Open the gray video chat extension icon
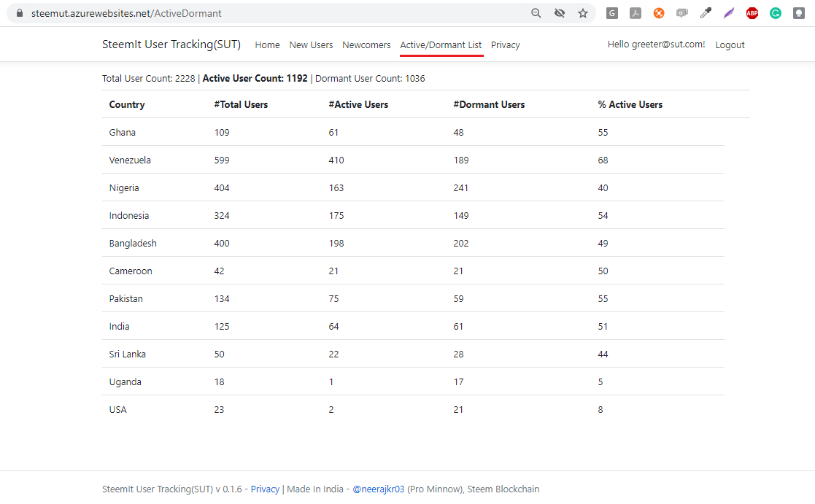The image size is (815, 504). (x=682, y=14)
